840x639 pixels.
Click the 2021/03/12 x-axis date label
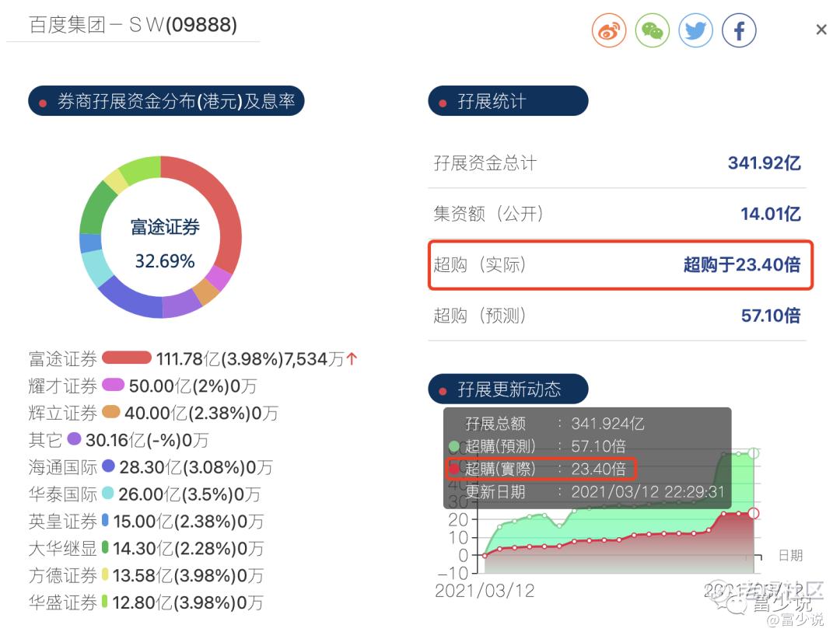tap(485, 590)
